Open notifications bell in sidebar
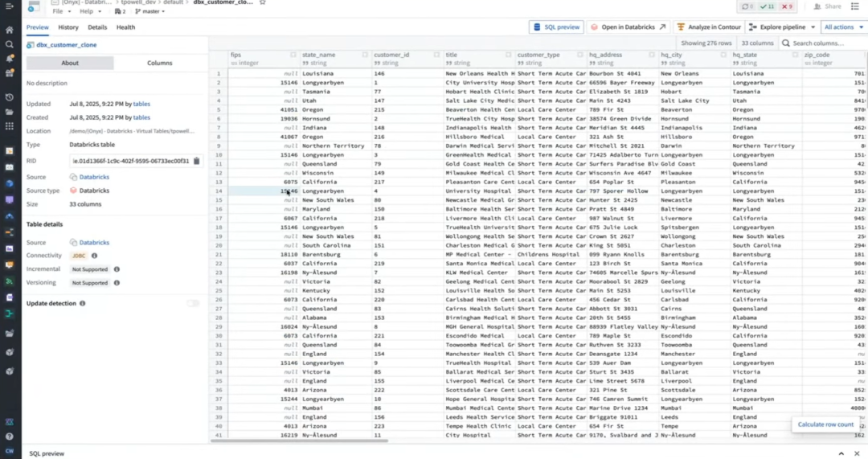The width and height of the screenshot is (868, 459). pyautogui.click(x=10, y=59)
